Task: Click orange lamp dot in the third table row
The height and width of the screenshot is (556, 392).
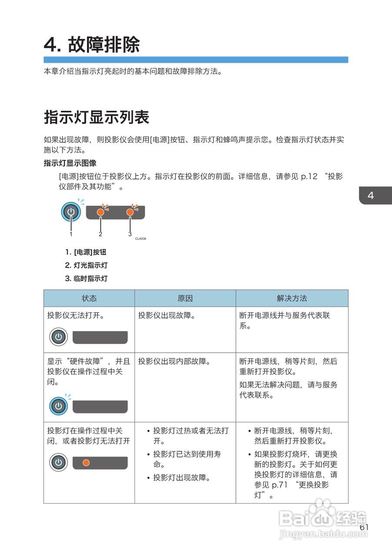Action: tap(86, 463)
